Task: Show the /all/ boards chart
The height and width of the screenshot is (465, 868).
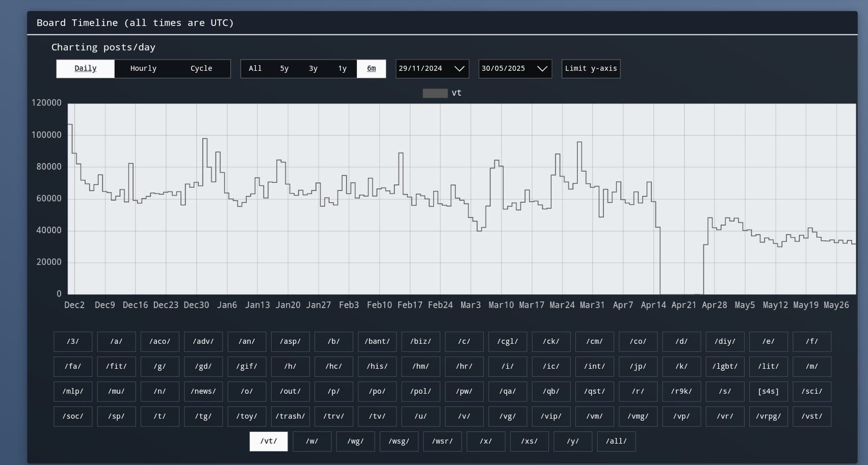Action: [x=616, y=442]
